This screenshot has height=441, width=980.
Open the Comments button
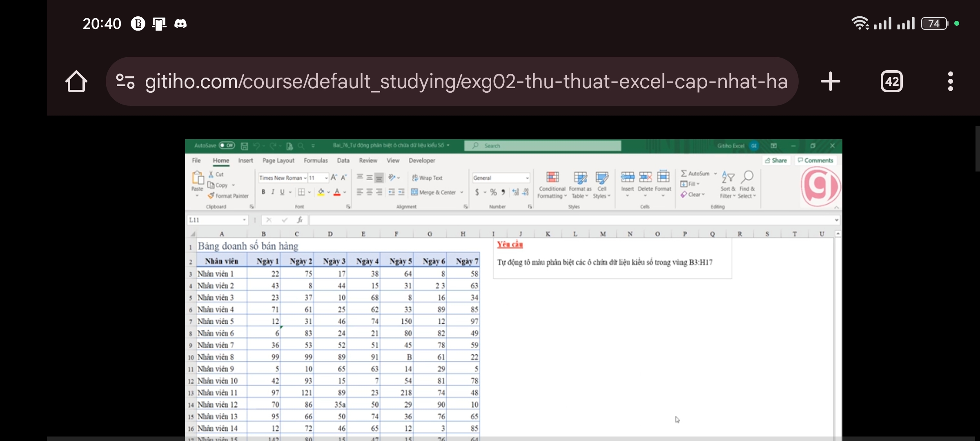coord(815,160)
